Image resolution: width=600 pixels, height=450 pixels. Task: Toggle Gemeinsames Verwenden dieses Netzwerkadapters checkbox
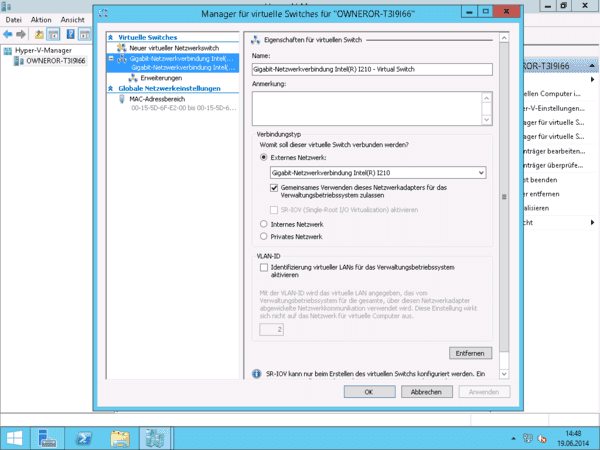[274, 188]
